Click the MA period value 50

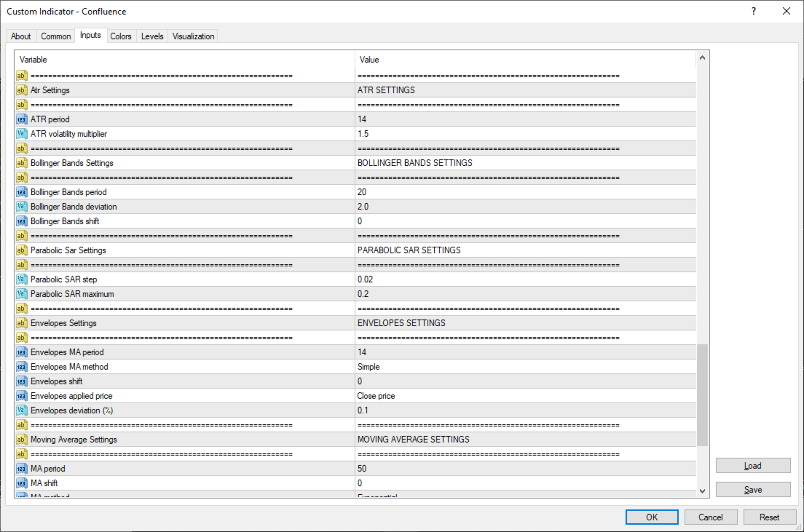(x=362, y=469)
